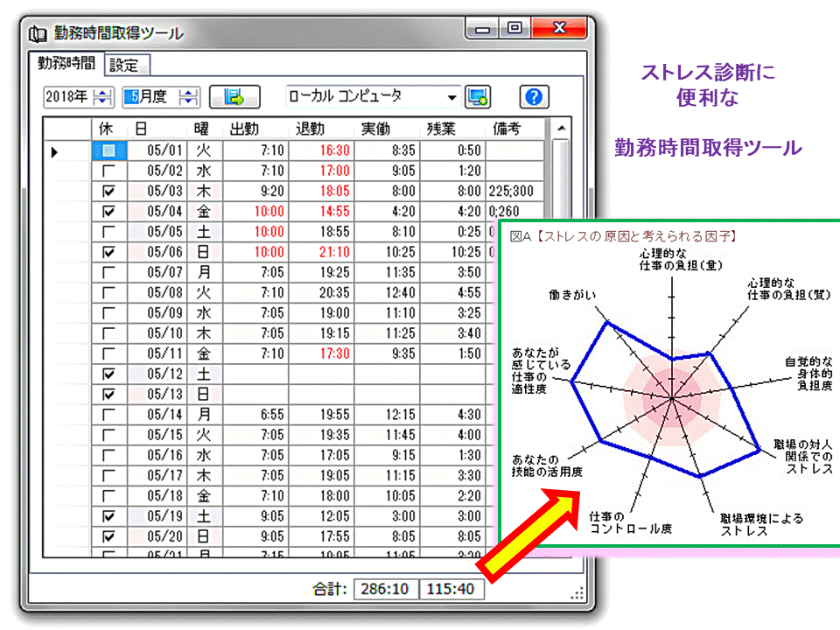840x630 pixels.
Task: Open the ローカル コンピュータ dropdown
Action: (x=452, y=96)
